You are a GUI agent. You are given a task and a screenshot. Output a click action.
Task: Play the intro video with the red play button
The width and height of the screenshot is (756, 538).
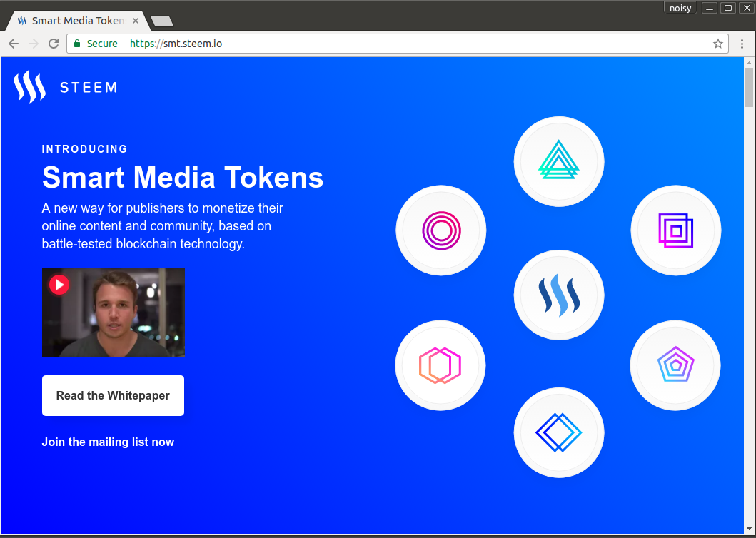[x=59, y=285]
